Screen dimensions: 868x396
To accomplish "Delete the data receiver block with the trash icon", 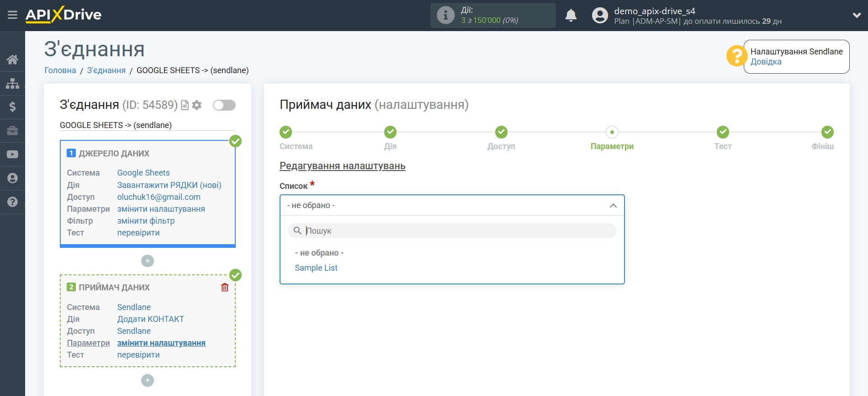I will tap(225, 287).
